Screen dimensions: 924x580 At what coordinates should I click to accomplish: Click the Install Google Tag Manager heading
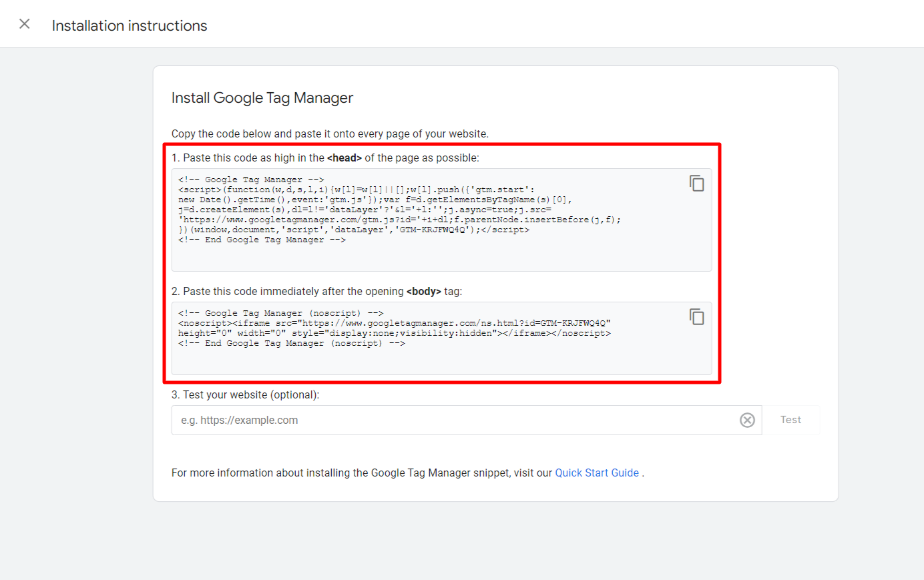(x=262, y=98)
